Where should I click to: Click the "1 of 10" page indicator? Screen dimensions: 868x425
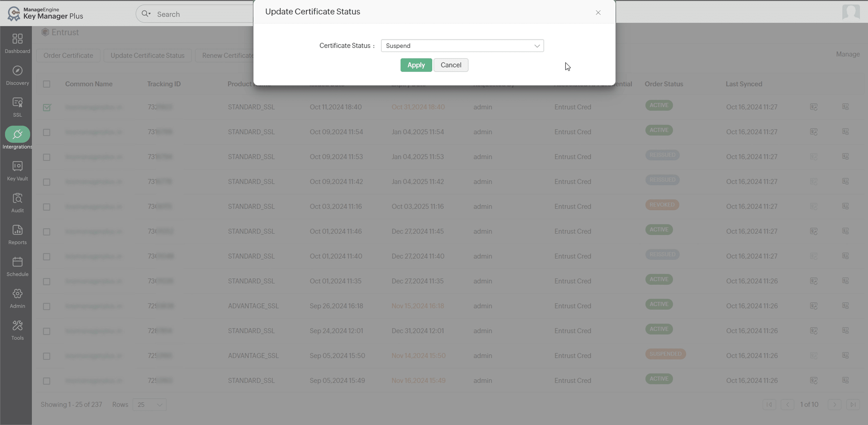pyautogui.click(x=809, y=404)
